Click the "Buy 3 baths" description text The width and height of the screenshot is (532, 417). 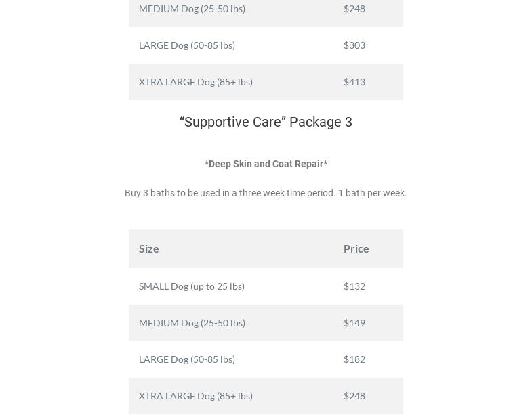266,193
